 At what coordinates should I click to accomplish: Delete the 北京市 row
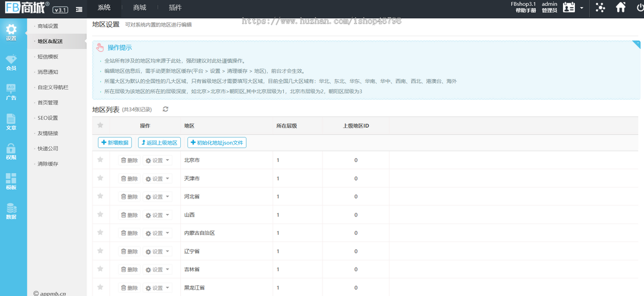click(129, 160)
